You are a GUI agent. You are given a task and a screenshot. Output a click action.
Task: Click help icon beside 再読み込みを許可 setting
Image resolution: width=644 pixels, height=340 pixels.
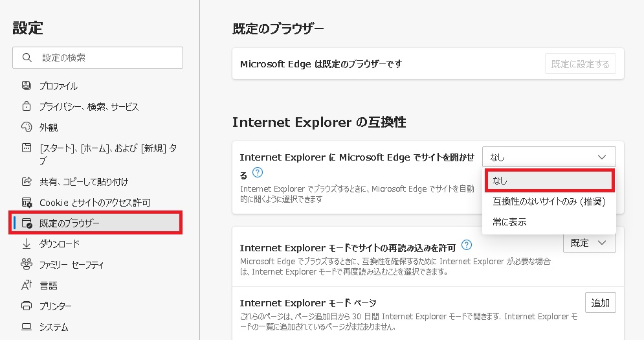[x=467, y=245]
